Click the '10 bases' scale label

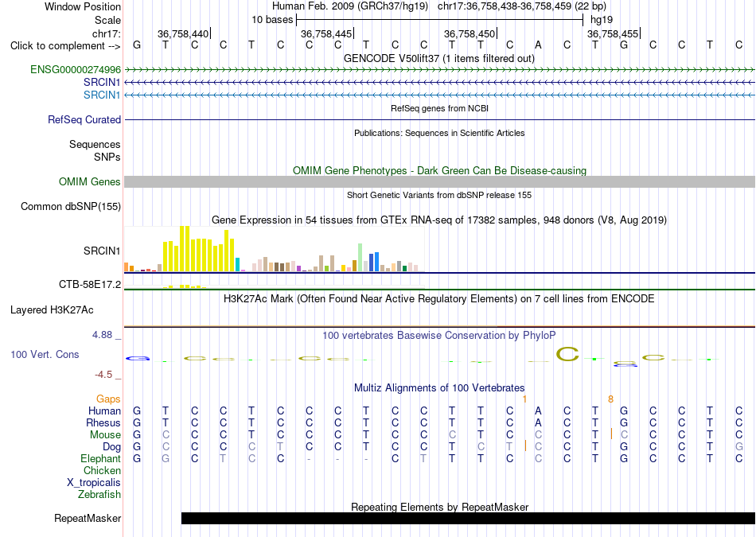coord(272,20)
